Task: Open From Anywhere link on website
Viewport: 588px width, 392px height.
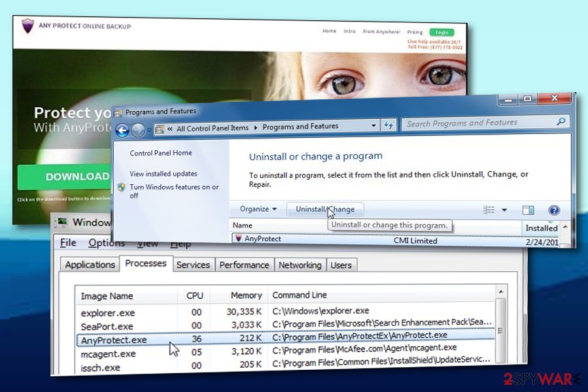Action: [381, 32]
